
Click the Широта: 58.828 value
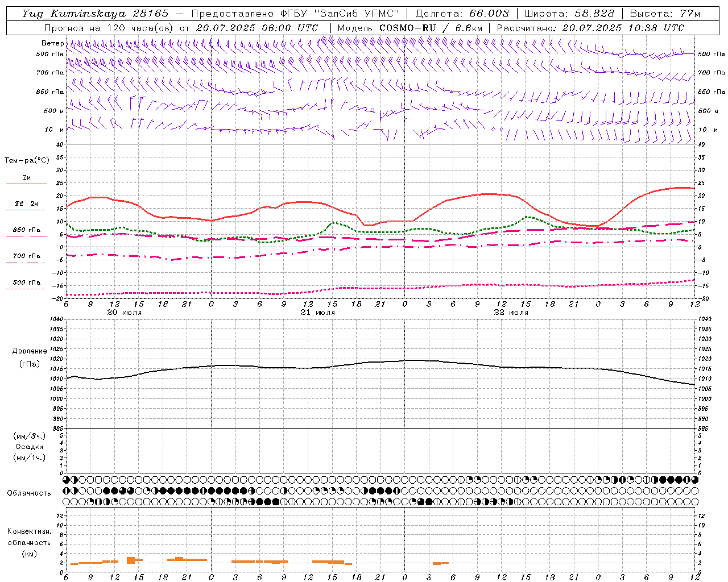[x=569, y=14]
